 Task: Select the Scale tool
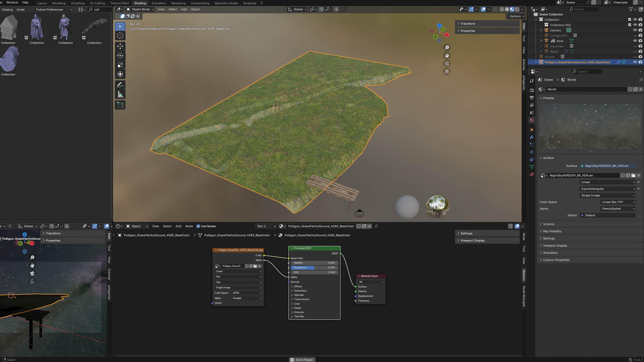coord(120,65)
